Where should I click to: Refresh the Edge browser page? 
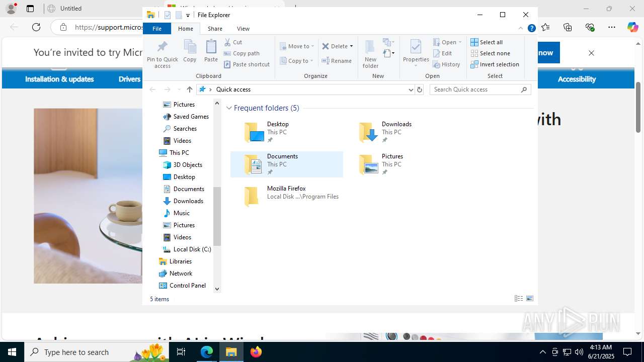click(36, 27)
